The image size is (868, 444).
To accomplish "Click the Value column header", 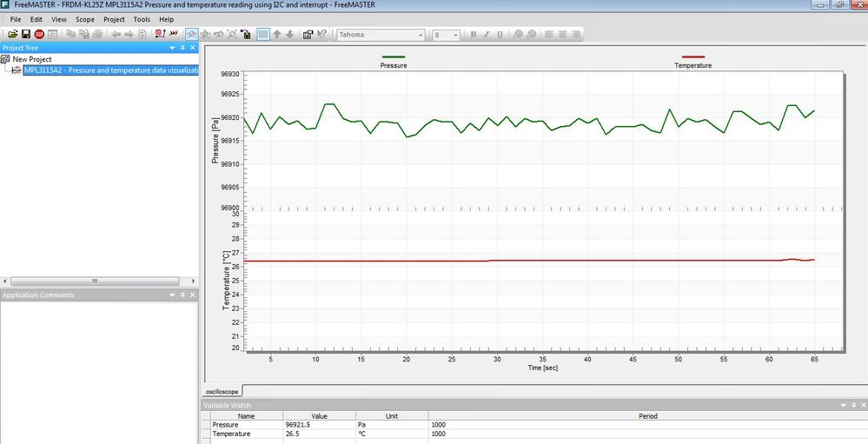I will [320, 416].
